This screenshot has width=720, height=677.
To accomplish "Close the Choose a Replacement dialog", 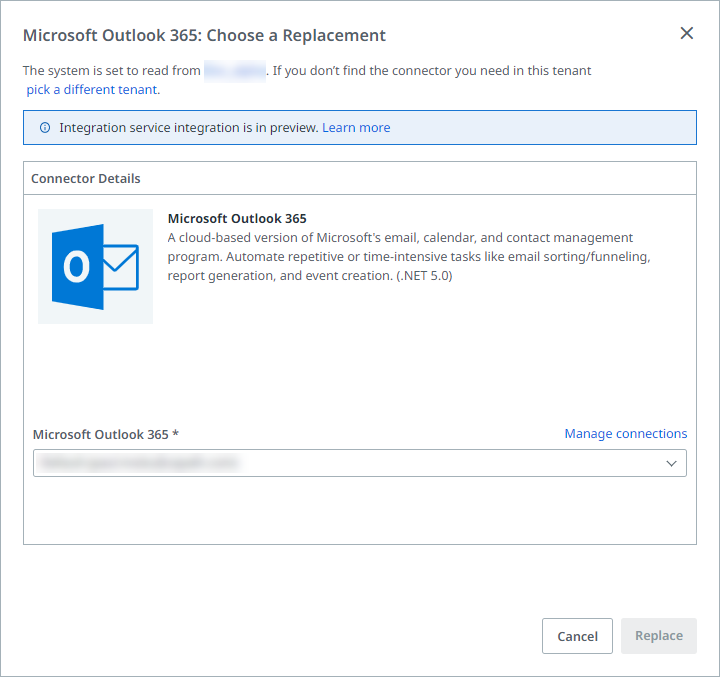I will pos(686,33).
